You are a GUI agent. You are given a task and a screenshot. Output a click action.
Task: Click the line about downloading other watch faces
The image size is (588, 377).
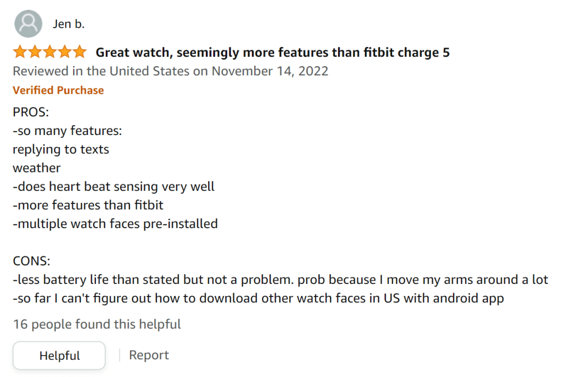(258, 298)
